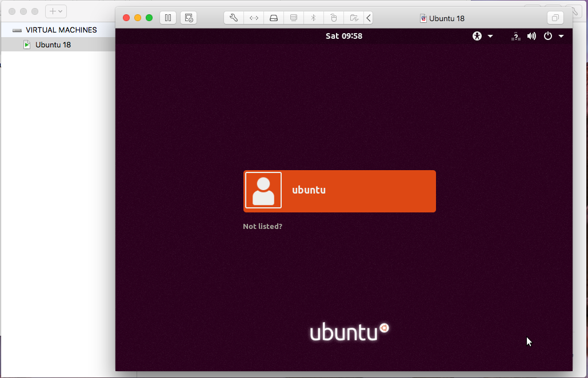Open the network status indicator
This screenshot has height=378, width=588.
coord(515,37)
